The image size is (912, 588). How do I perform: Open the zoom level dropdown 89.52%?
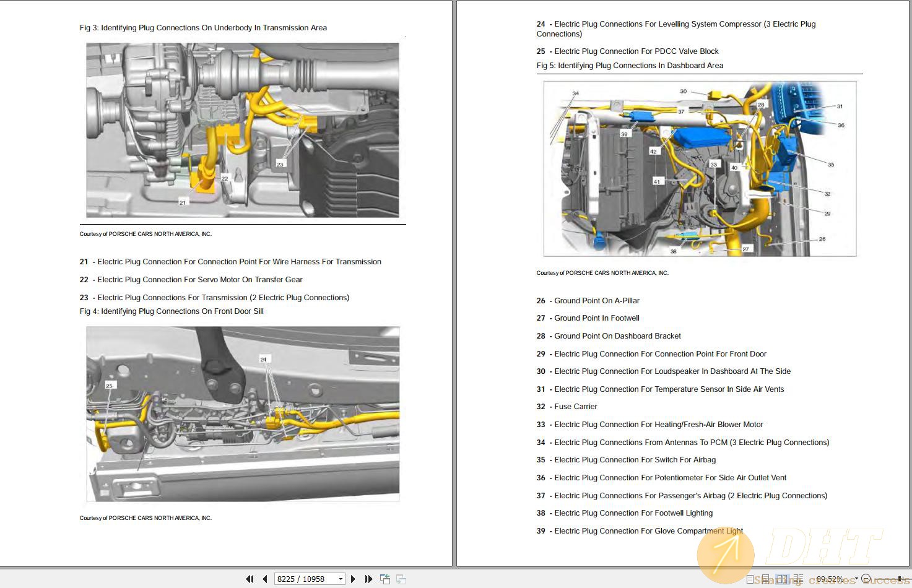[x=856, y=578]
